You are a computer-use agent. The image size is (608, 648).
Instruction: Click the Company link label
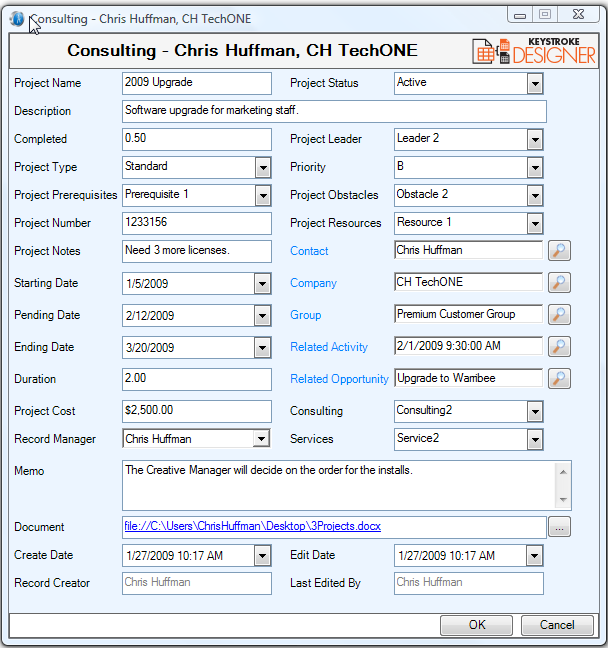(x=313, y=283)
